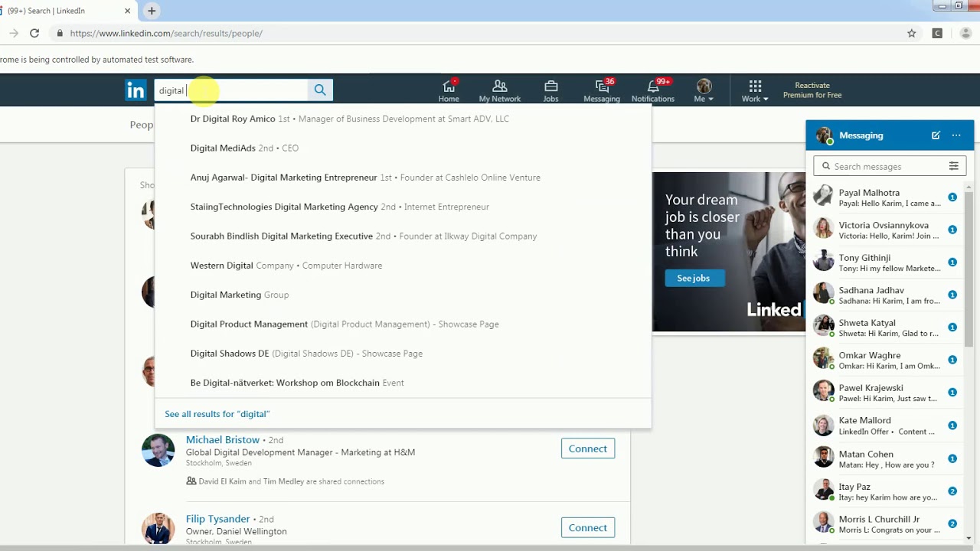Open Michael Bristow profile name link
This screenshot has width=980, height=551.
tap(223, 439)
